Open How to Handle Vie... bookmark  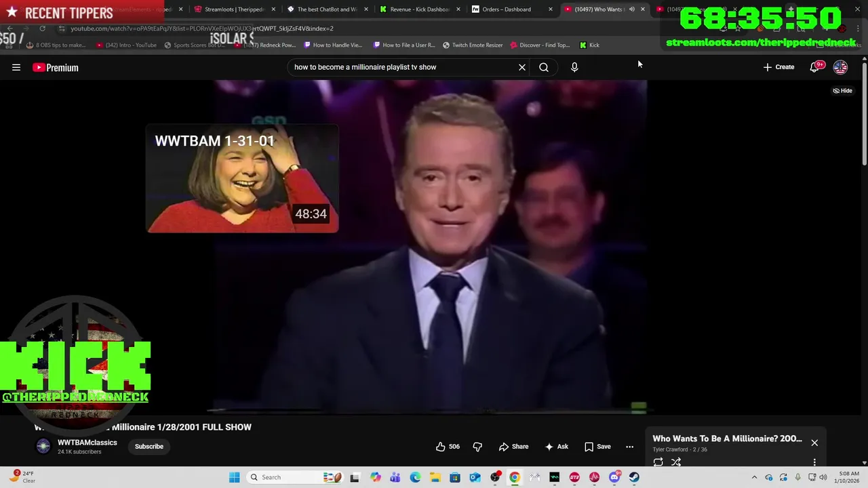(334, 45)
